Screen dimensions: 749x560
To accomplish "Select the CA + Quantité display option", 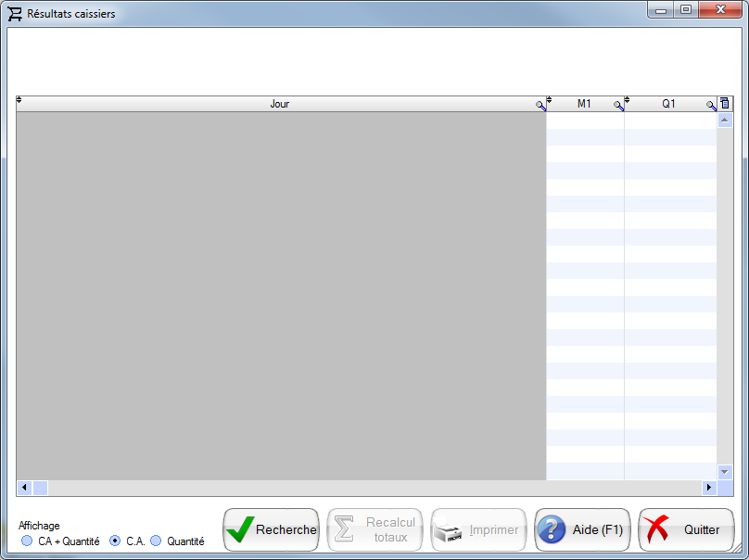I will (27, 541).
